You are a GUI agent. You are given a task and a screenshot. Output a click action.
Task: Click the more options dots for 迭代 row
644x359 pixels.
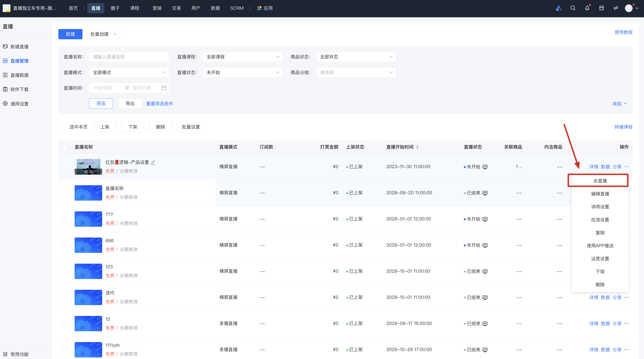coord(627,297)
